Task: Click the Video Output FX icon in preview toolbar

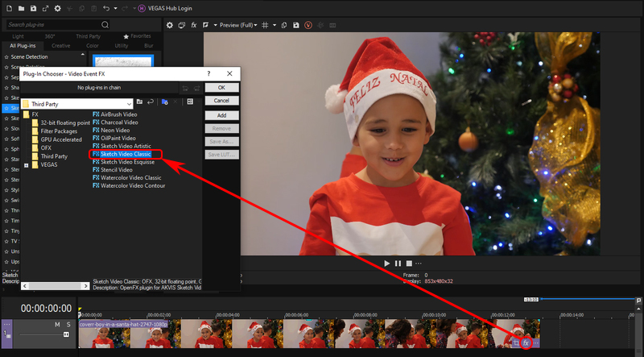Action: [194, 25]
